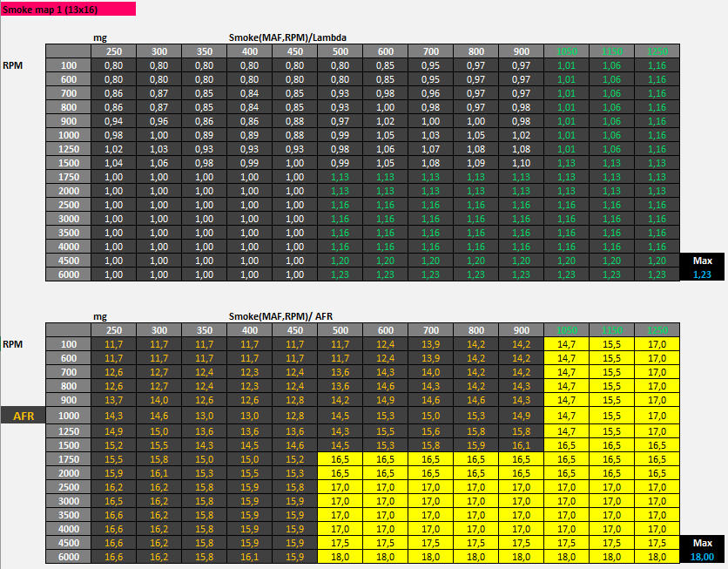728x569 pixels.
Task: Select Lambda cell at 900 RPM, 300 mg
Action: coord(158,121)
